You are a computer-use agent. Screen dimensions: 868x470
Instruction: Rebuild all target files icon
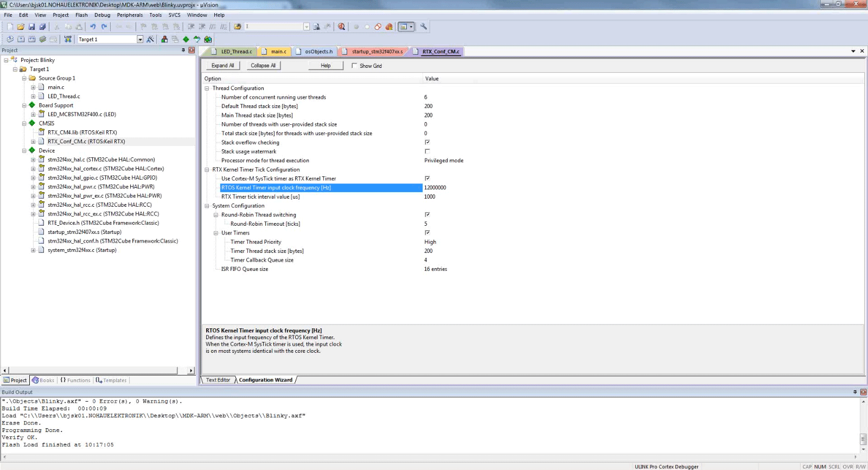coord(31,39)
